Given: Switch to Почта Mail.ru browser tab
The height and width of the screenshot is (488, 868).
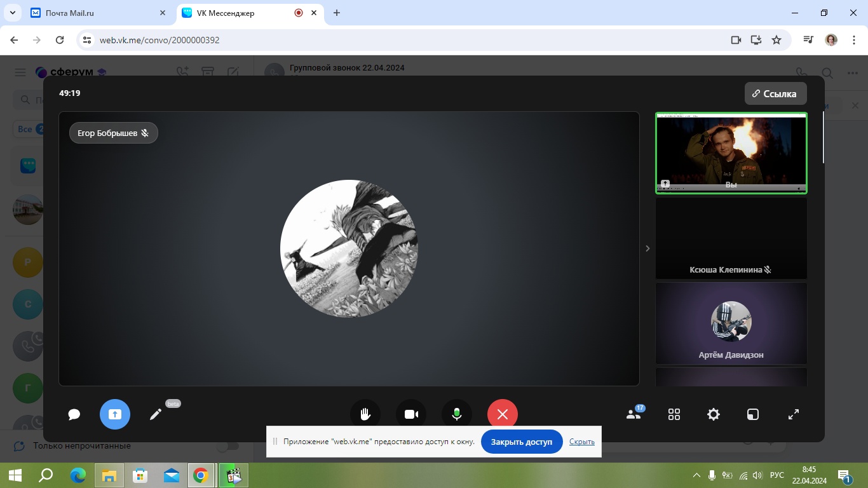Looking at the screenshot, I should point(99,13).
